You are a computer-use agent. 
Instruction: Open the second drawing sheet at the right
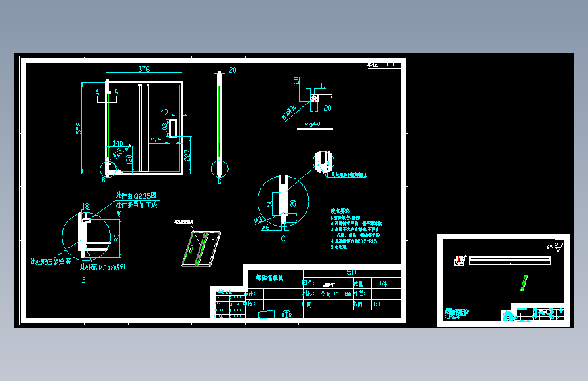click(504, 280)
